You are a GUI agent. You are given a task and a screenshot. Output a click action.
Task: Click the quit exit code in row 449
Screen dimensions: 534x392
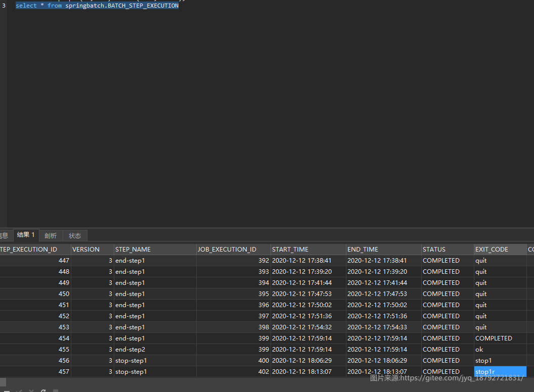(500, 283)
